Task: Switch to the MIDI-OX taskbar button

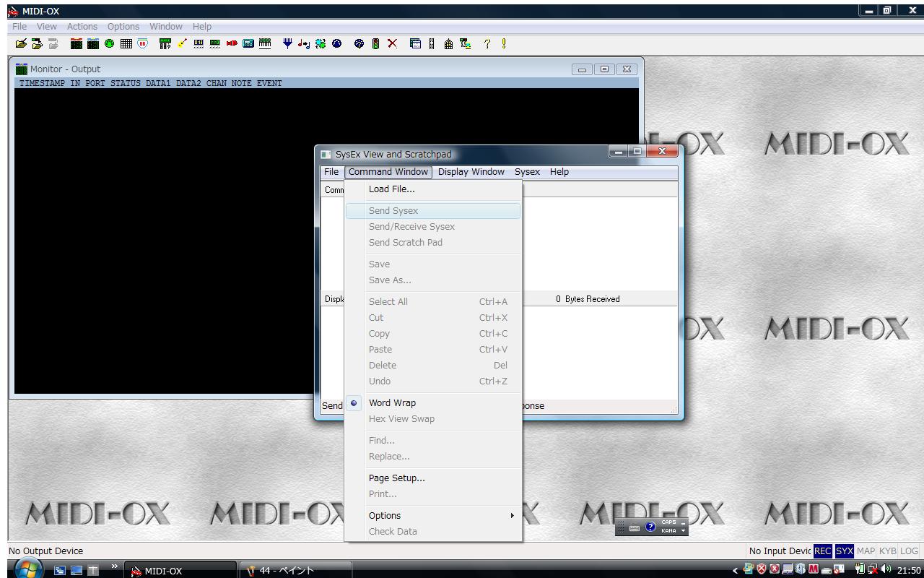Action: (180, 570)
